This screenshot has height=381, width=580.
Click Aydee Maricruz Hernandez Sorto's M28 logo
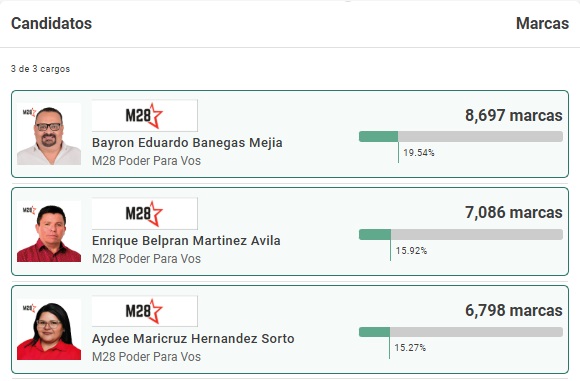point(145,311)
